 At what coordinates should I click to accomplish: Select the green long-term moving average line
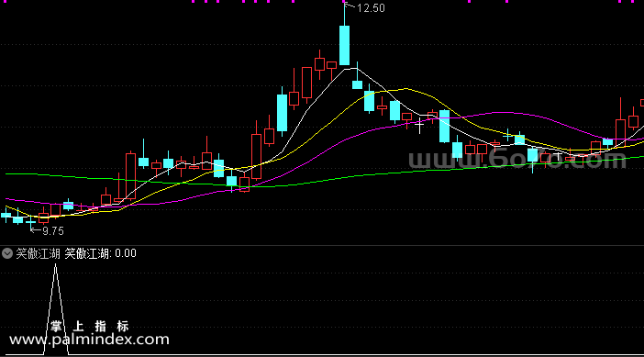[x=370, y=175]
